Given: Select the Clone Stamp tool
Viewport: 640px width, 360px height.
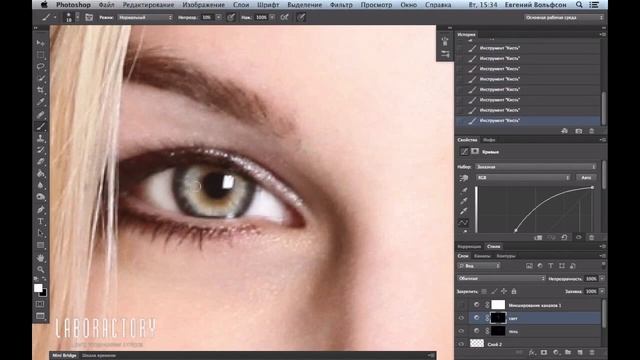Looking at the screenshot, I should tap(40, 138).
